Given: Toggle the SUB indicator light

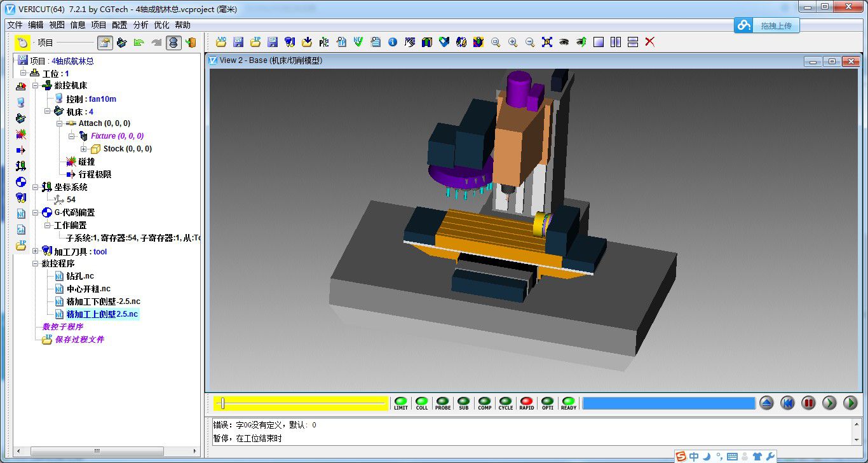Looking at the screenshot, I should [x=464, y=403].
